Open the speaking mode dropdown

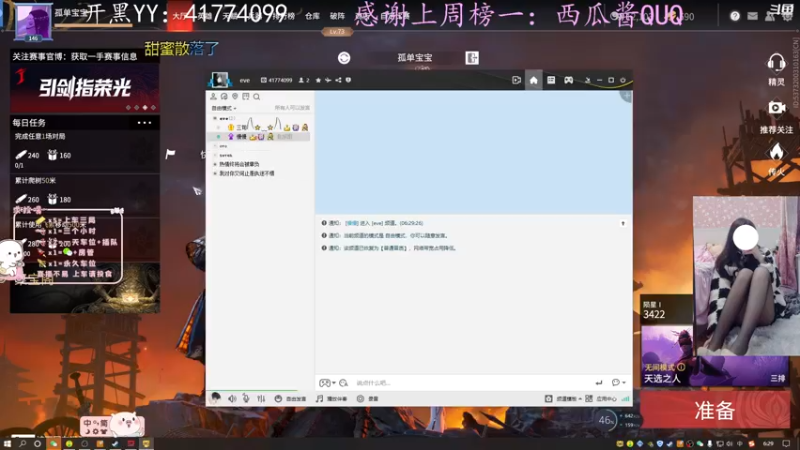click(224, 108)
